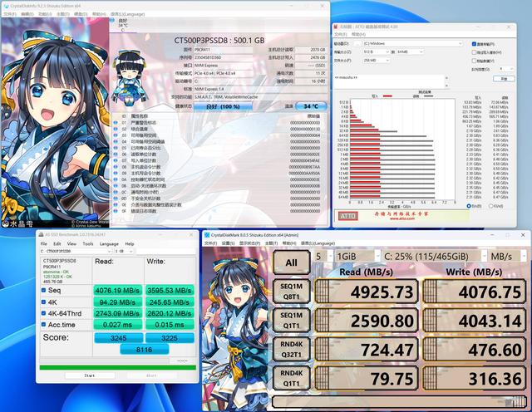Viewport: 532px width, 412px height.
Task: Open the test count dropdown showing 5
Action: (323, 257)
